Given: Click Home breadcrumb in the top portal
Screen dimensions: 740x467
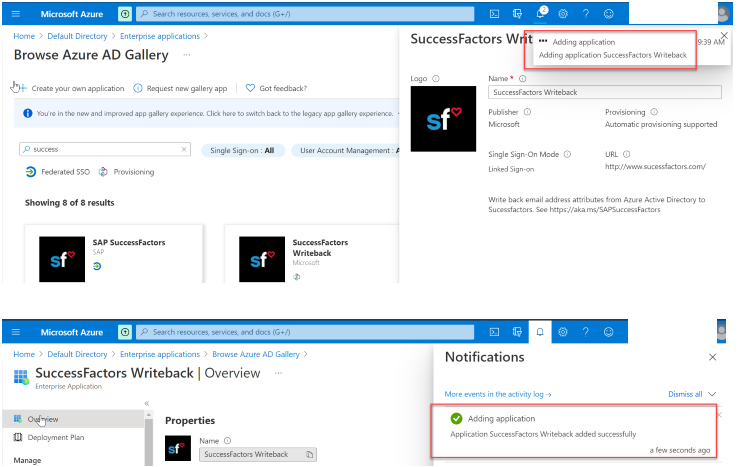Looking at the screenshot, I should 24,36.
